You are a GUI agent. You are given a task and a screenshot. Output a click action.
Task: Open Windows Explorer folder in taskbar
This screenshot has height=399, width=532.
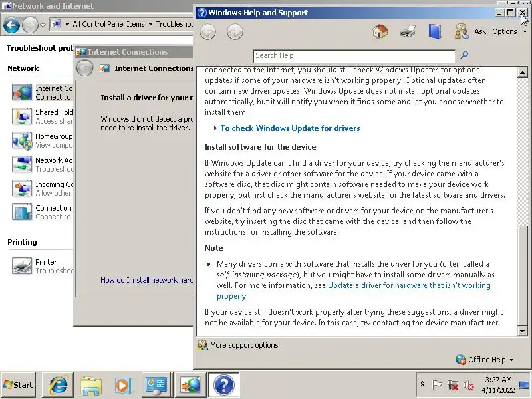pos(91,386)
